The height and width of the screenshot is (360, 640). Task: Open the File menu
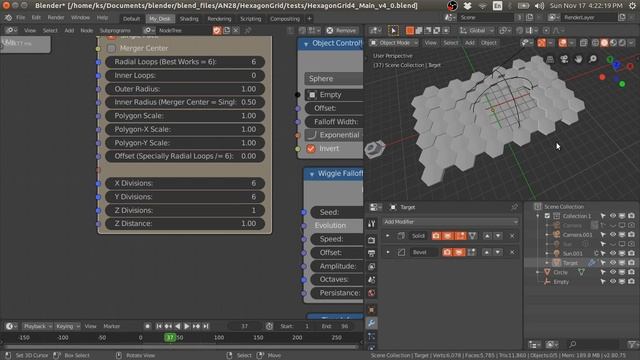[x=20, y=18]
